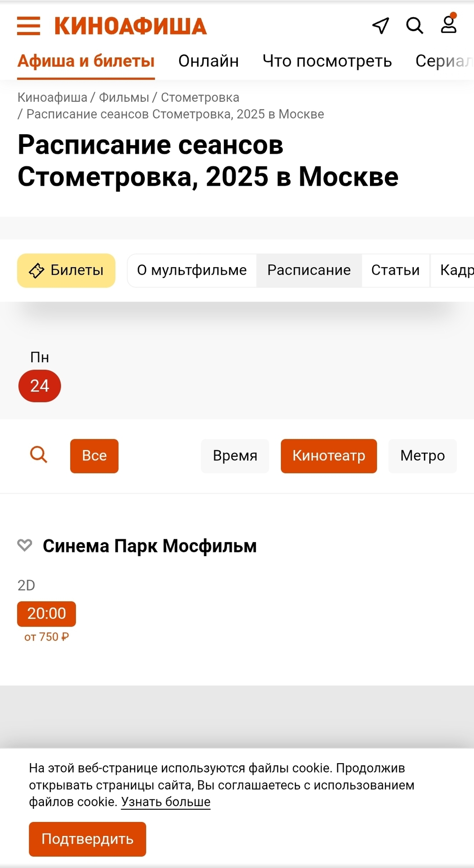Select the Все filter

click(x=94, y=456)
